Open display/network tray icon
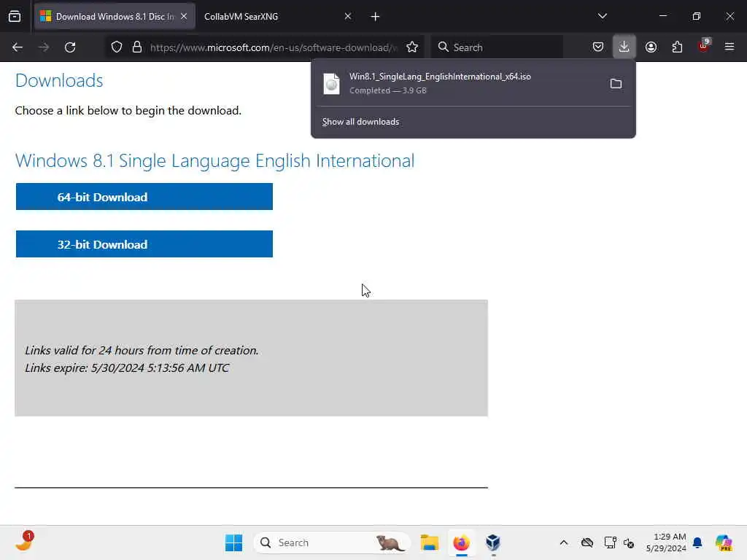 pyautogui.click(x=610, y=542)
